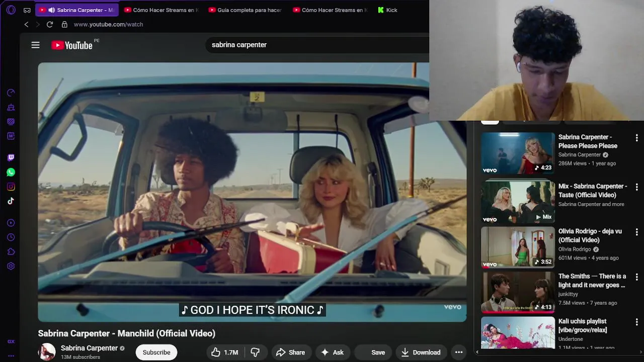Open Twitch panel in sidebar
The width and height of the screenshot is (644, 362).
(11, 157)
